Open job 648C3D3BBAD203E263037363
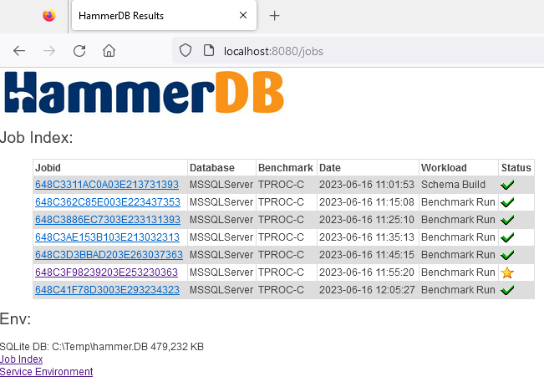The width and height of the screenshot is (544, 392). 109,255
